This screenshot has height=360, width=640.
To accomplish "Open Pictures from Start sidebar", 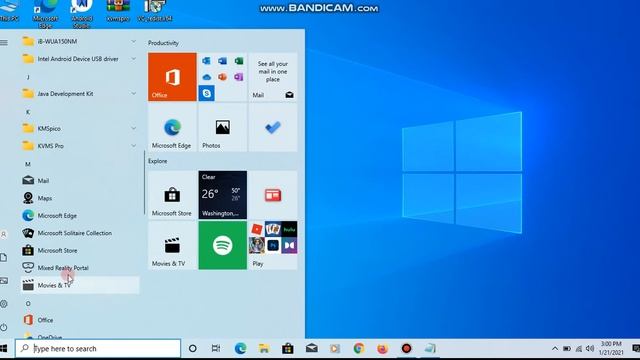I will point(4,281).
